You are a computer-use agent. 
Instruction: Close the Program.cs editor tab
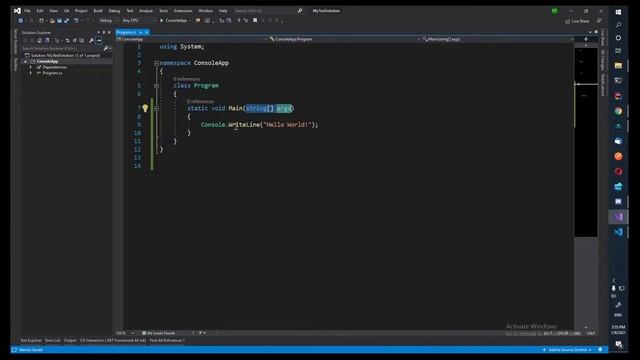[147, 32]
